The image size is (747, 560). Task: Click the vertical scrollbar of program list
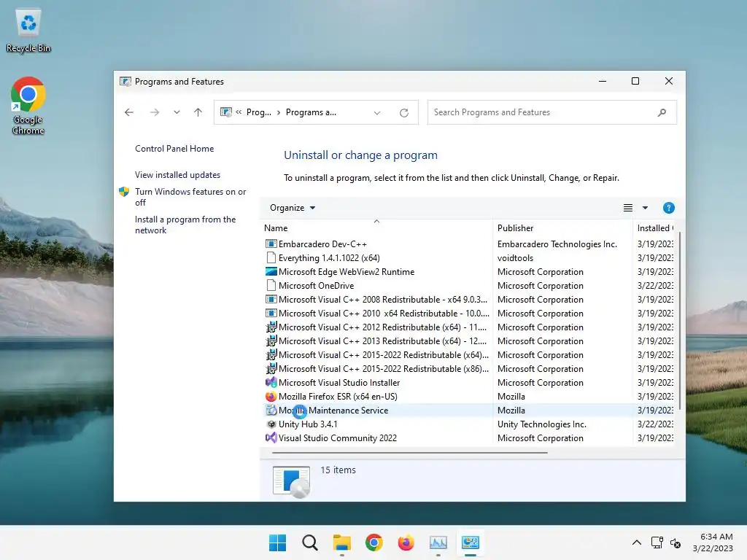679,320
